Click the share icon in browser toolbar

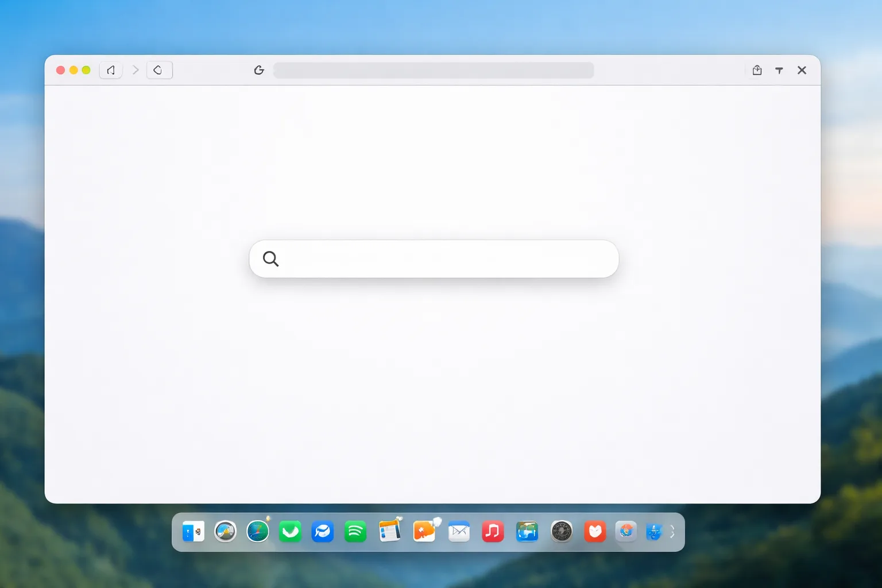coord(757,70)
